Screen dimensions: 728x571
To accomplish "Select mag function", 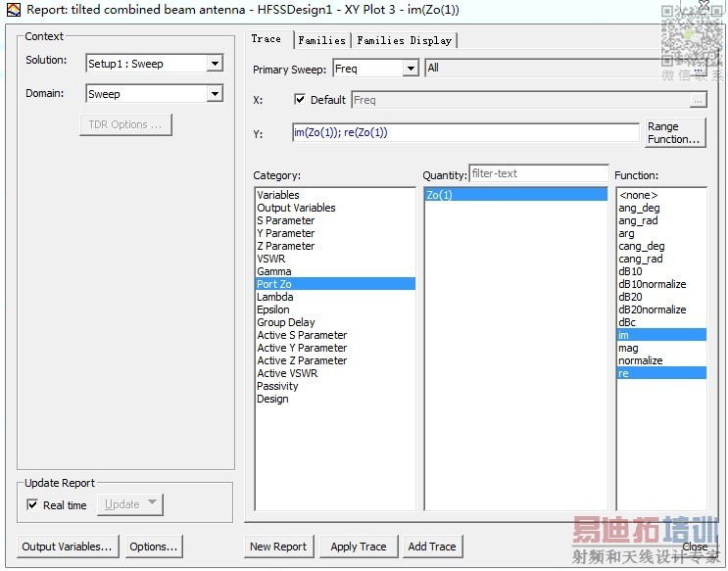I will [x=661, y=348].
